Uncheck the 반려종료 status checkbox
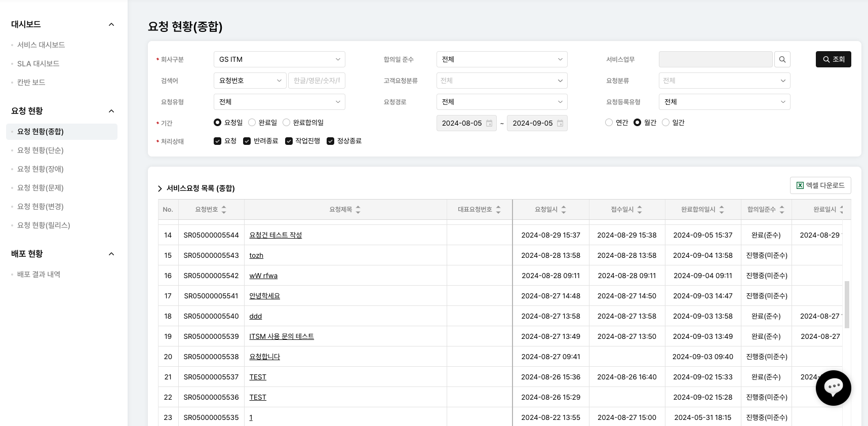The height and width of the screenshot is (426, 868). (x=247, y=141)
